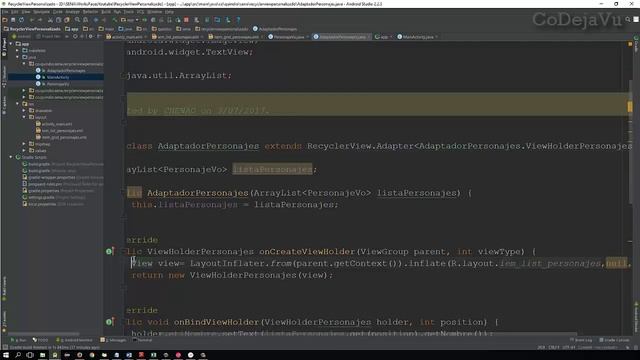Collapse the app module tree node

tap(11, 44)
